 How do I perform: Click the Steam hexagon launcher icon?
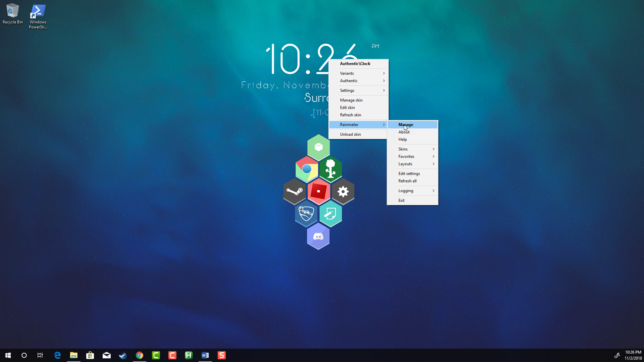coord(294,191)
